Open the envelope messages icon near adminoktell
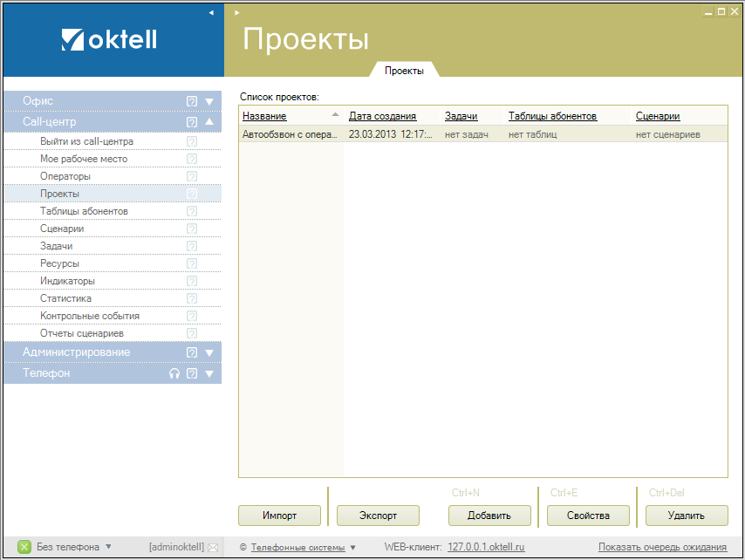 click(x=213, y=547)
